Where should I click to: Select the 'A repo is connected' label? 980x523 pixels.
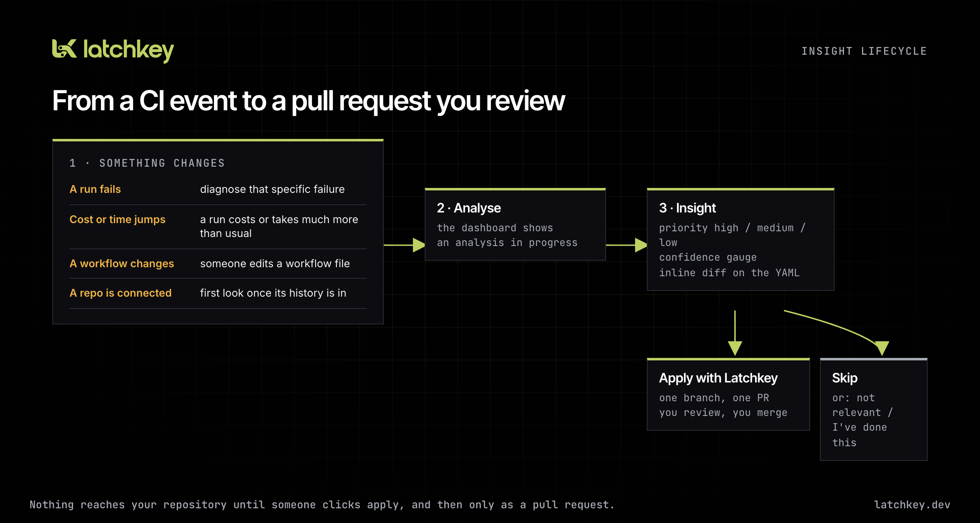coord(120,293)
